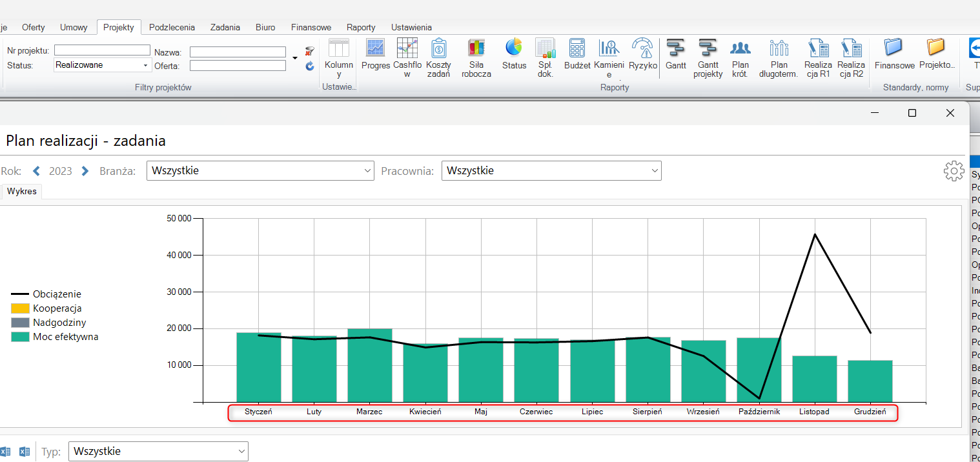Switch to the Umowy tab
Screen dimensions: 980x462
(x=74, y=27)
